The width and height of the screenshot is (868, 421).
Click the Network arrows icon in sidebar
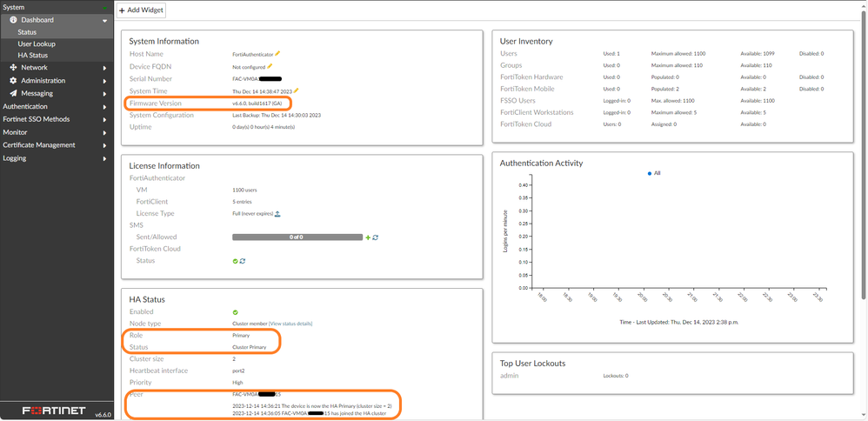pyautogui.click(x=13, y=68)
